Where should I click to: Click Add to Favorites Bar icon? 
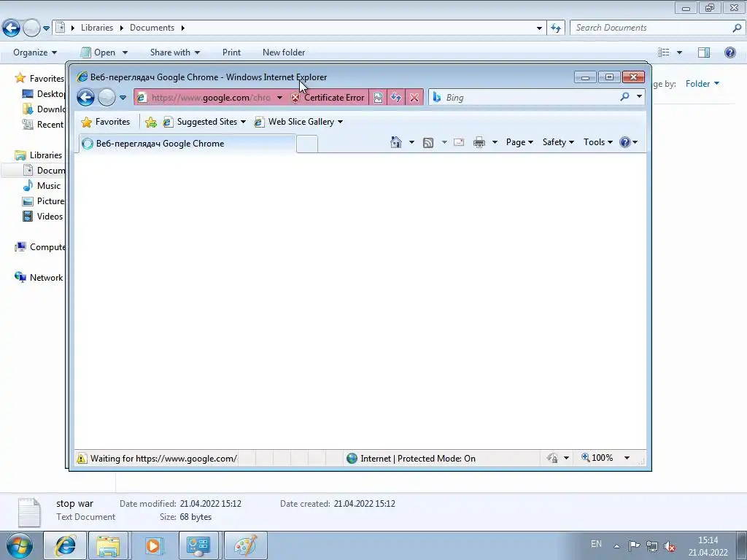point(151,122)
